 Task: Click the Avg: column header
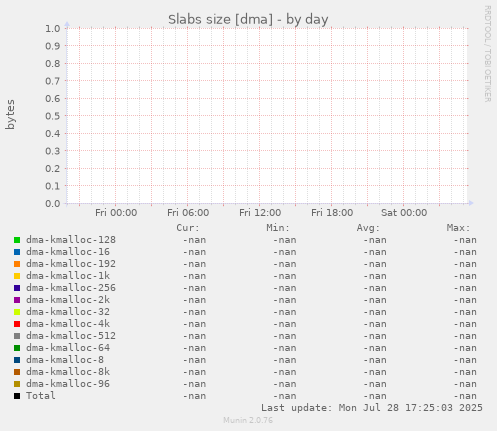(x=368, y=228)
